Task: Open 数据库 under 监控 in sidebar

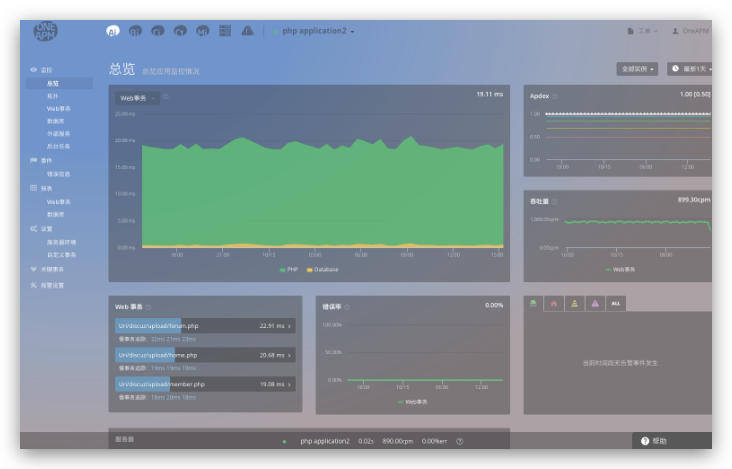Action: [56, 121]
